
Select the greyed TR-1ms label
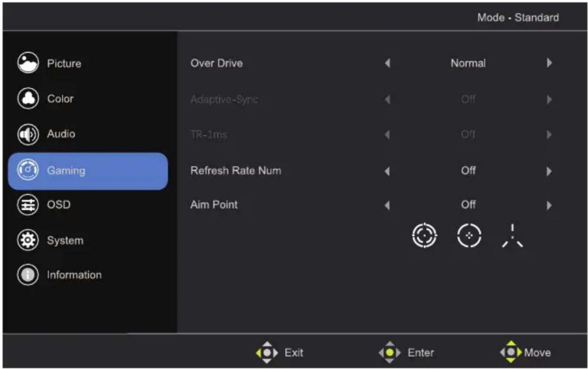click(208, 135)
